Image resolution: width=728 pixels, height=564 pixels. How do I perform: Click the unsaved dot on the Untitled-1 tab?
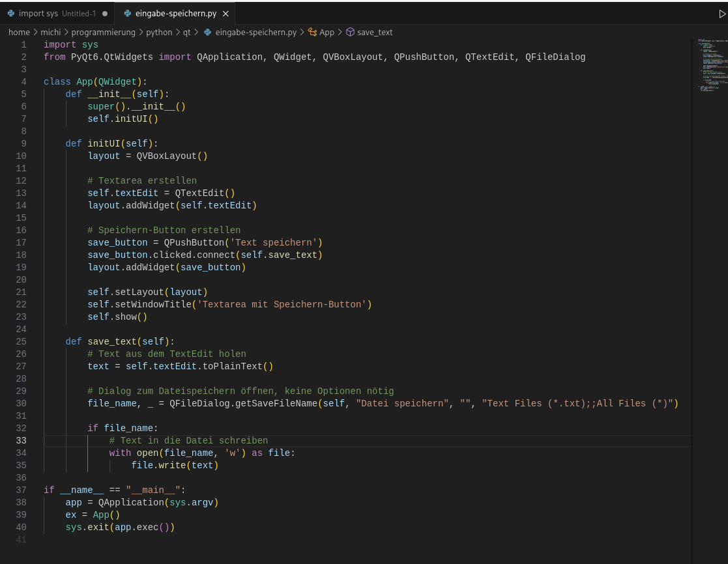105,14
